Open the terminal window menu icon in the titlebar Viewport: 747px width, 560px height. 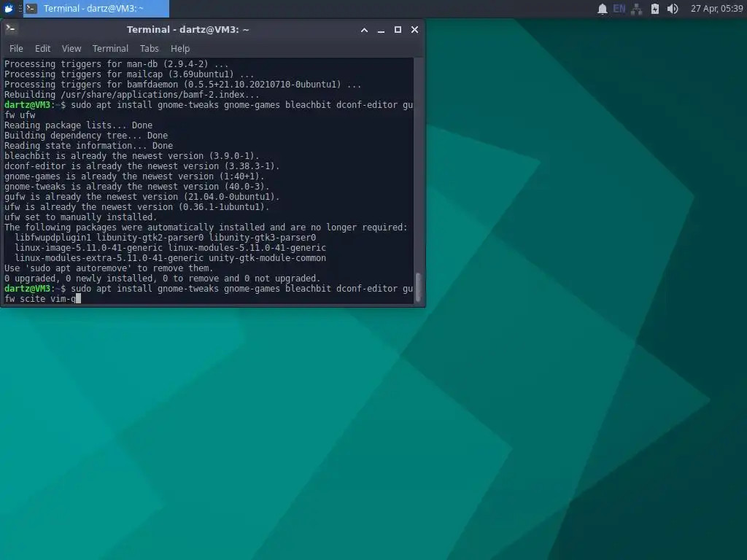[10, 29]
